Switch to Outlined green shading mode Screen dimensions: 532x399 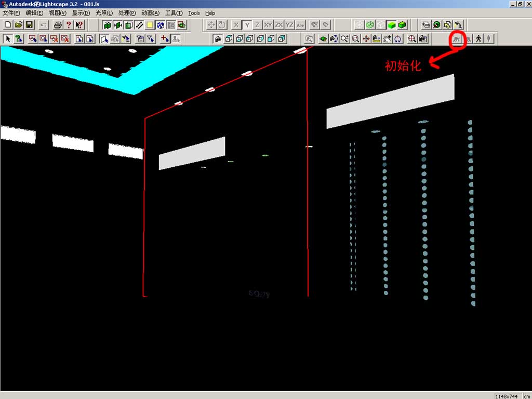pyautogui.click(x=402, y=25)
